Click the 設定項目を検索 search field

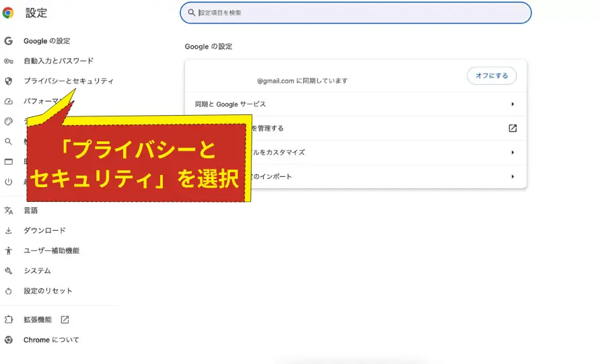[355, 13]
